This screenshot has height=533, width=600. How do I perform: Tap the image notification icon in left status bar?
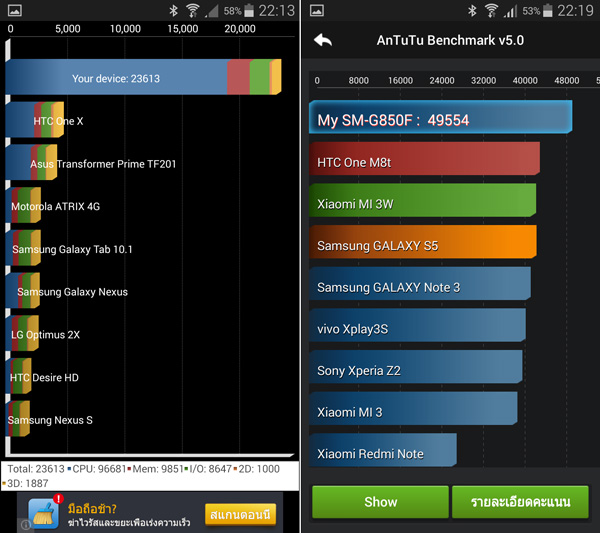click(x=15, y=10)
